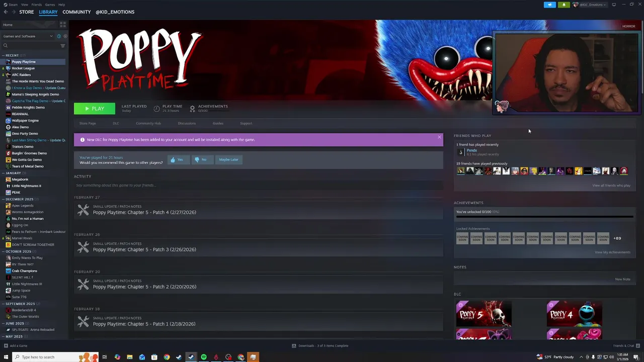Open the Poppy 5 DLC thumbnail
This screenshot has width=644, height=362.
pyautogui.click(x=484, y=314)
